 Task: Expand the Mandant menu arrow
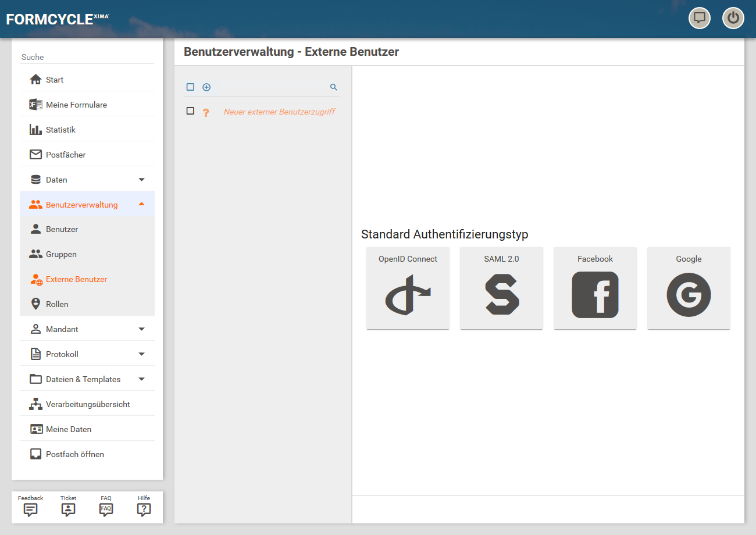[142, 329]
